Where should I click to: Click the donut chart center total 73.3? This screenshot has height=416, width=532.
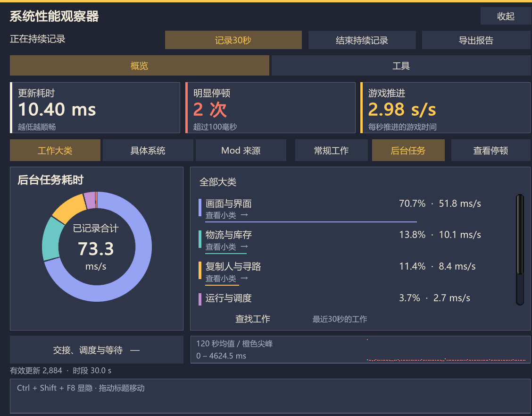click(96, 248)
